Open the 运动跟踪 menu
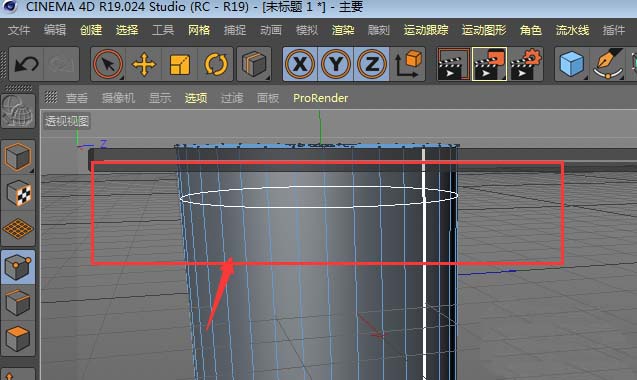This screenshot has width=637, height=380. click(426, 30)
